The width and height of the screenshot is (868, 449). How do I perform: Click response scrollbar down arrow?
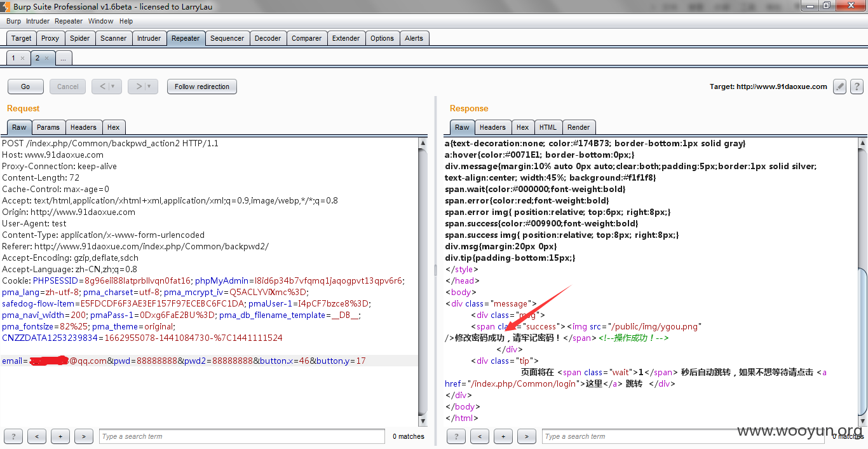point(862,420)
